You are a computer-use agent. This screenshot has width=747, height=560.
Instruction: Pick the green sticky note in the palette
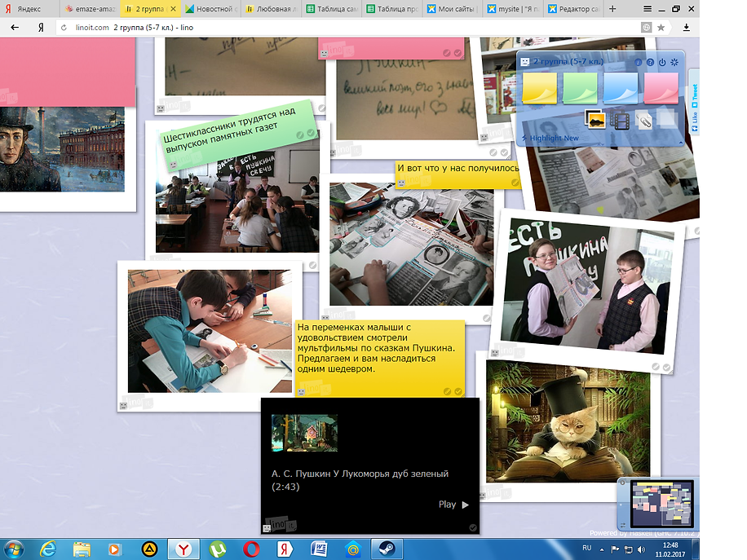[x=580, y=88]
